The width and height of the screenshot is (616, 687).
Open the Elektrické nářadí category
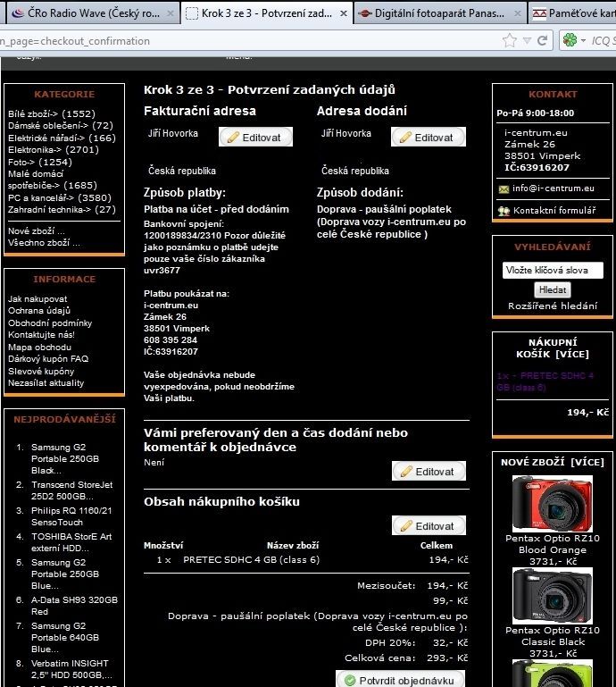(x=62, y=138)
